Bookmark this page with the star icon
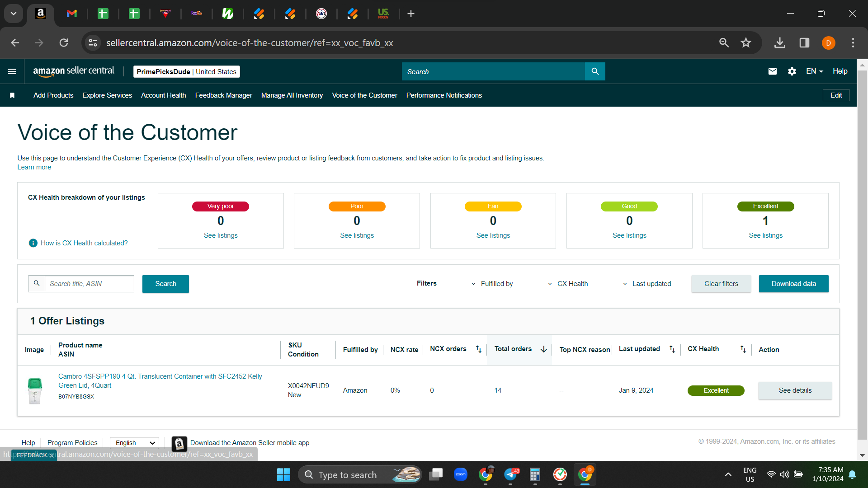The height and width of the screenshot is (488, 868). [x=746, y=43]
